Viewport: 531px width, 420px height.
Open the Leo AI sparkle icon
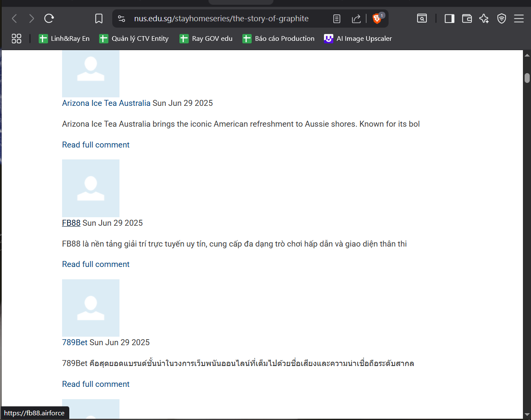484,18
